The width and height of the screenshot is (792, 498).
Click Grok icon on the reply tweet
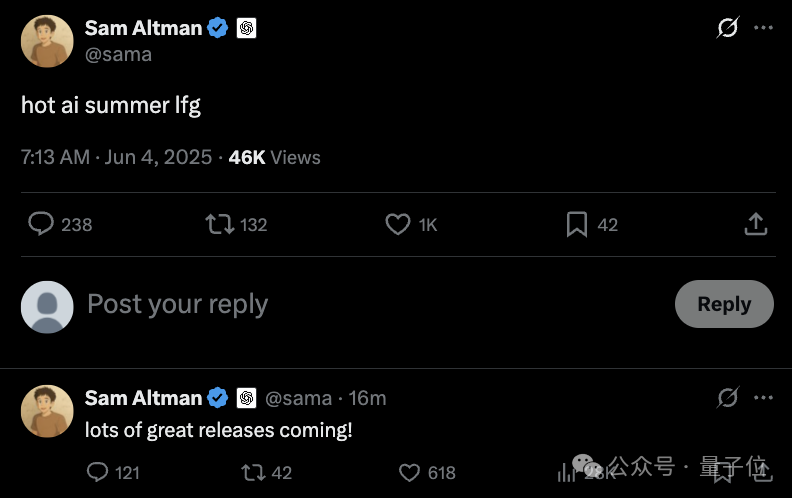[728, 398]
